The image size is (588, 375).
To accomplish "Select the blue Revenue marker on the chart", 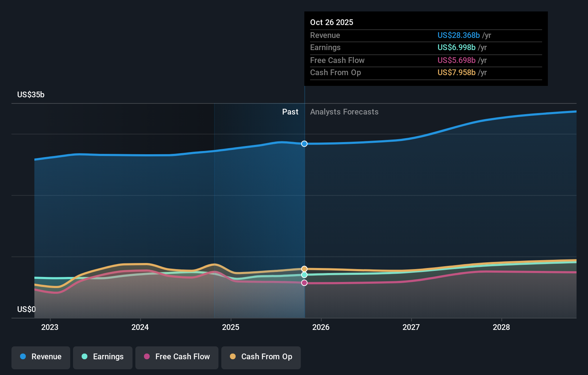I will point(304,144).
